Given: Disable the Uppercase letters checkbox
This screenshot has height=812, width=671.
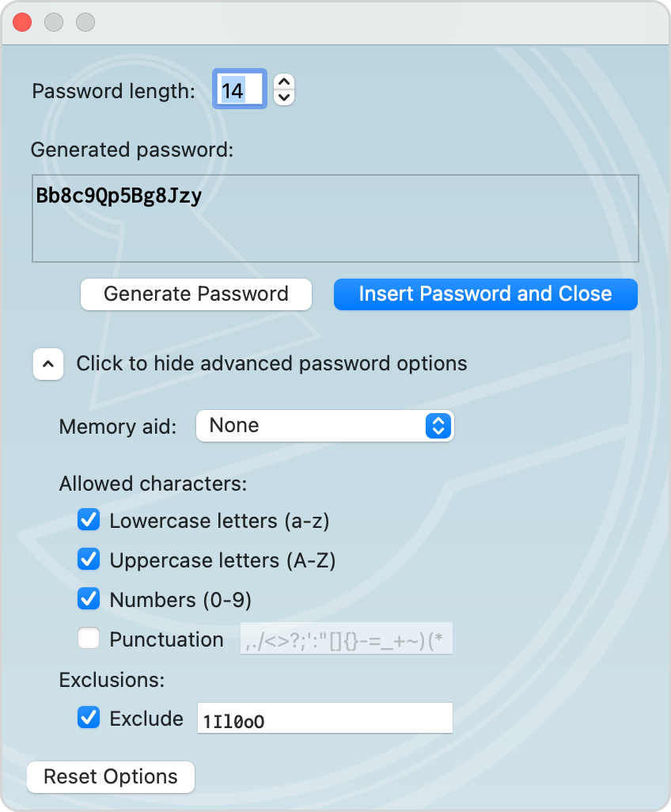Looking at the screenshot, I should tap(89, 559).
